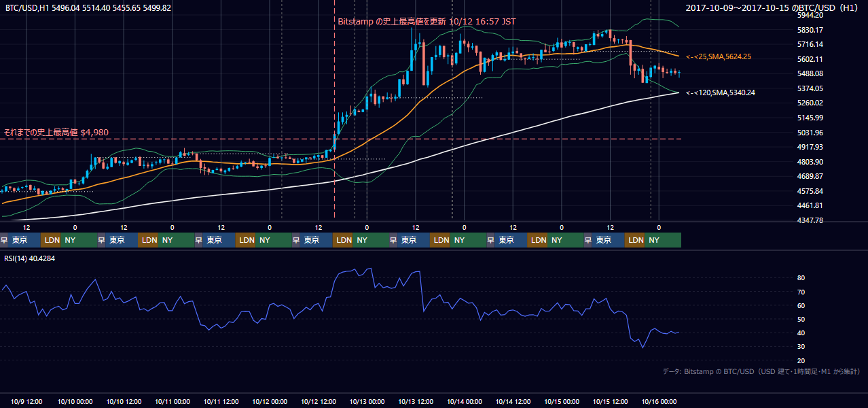868x408 pixels.
Task: Select the Bitstamp 史上最高値を更新 annotation
Action: [x=427, y=21]
